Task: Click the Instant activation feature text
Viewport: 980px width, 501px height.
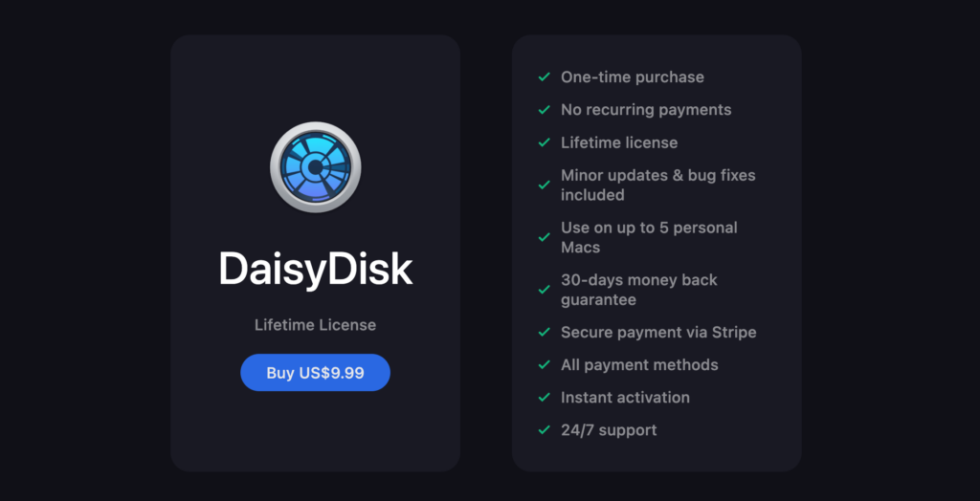Action: [x=626, y=398]
